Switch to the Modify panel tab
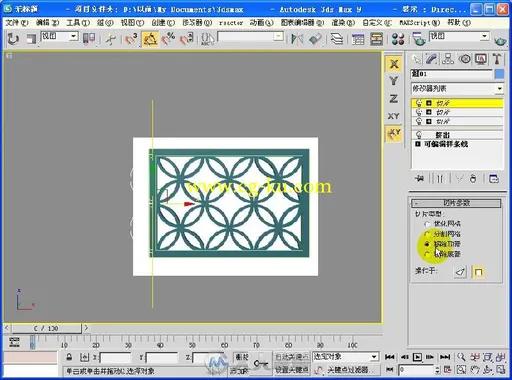Viewport: 512px width, 380px height. pos(432,59)
